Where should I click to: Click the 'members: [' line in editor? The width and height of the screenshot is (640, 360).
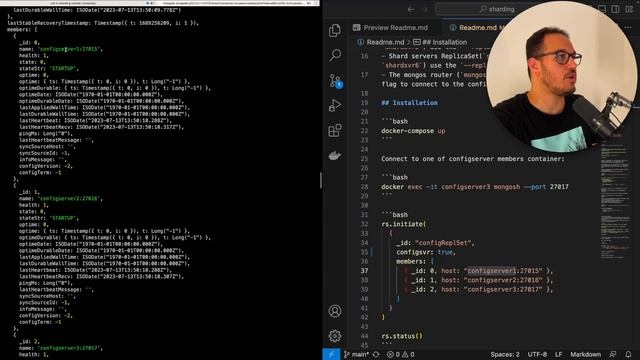tap(415, 262)
